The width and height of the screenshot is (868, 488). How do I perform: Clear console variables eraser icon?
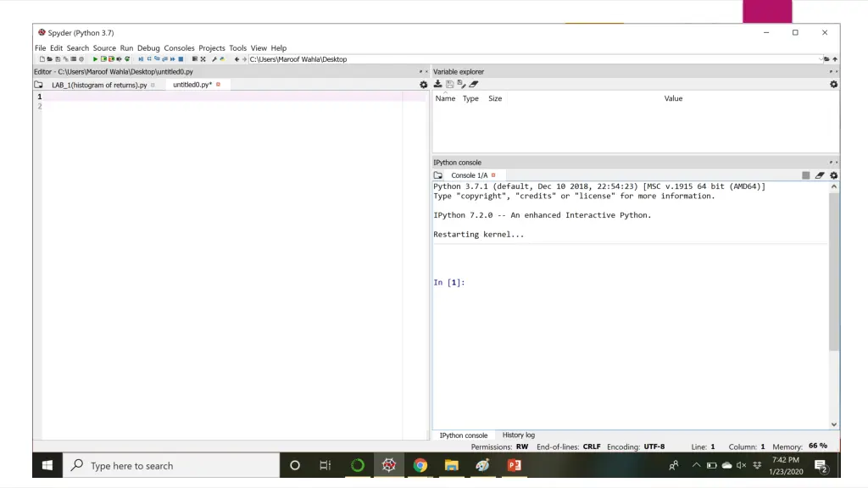coord(820,175)
